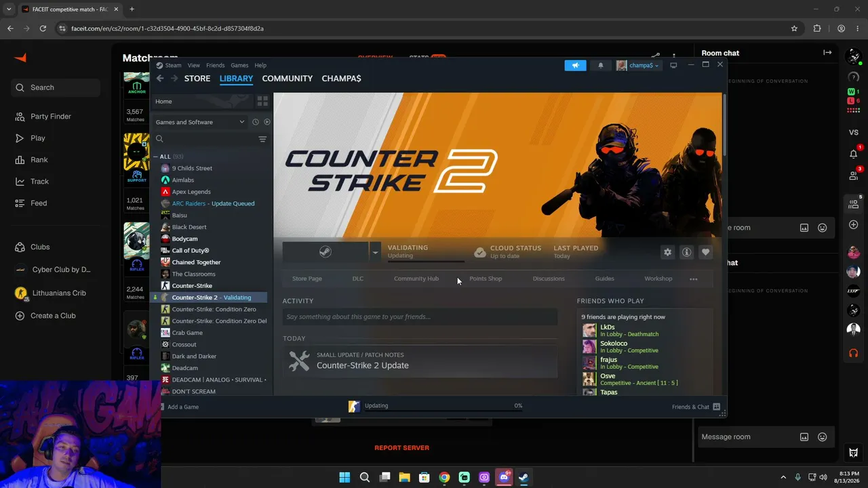Create a Club on FACEIT
The image size is (868, 488).
[x=53, y=316]
